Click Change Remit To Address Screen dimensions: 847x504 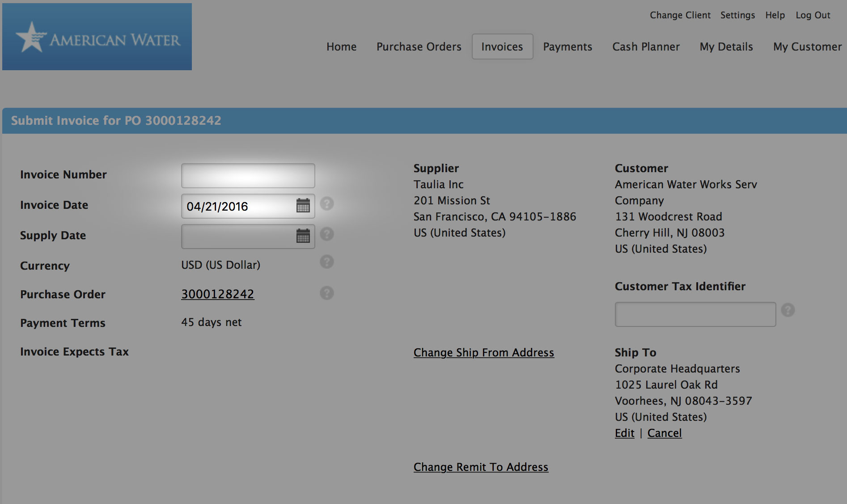pyautogui.click(x=481, y=467)
